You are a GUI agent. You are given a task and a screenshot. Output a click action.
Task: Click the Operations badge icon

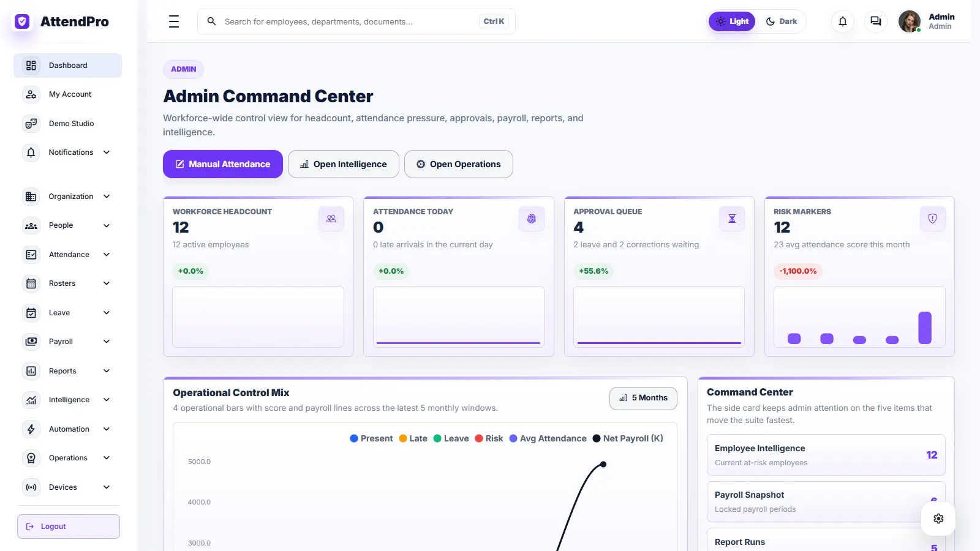[x=31, y=458]
